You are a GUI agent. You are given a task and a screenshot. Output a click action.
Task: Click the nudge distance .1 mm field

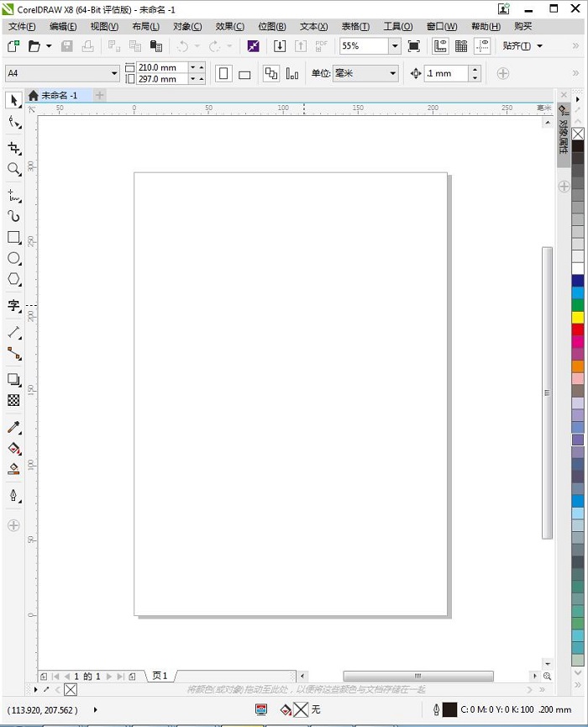(446, 73)
